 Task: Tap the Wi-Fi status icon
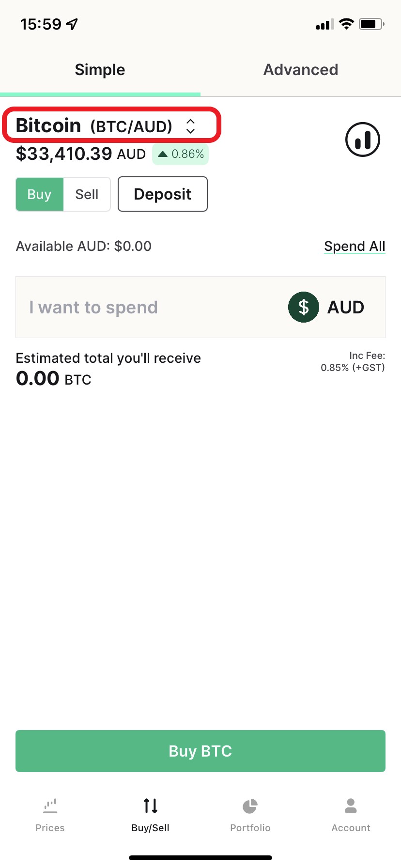[x=346, y=24]
